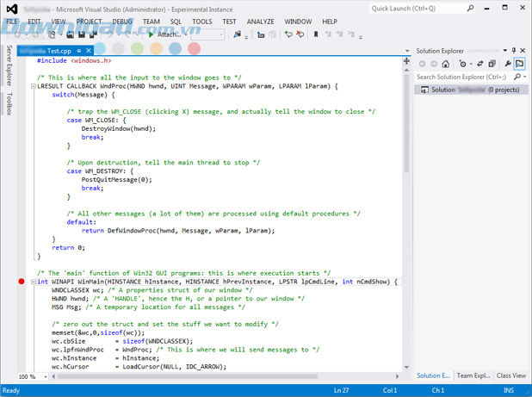Open Solution Explorer window position dropdown

(x=505, y=51)
